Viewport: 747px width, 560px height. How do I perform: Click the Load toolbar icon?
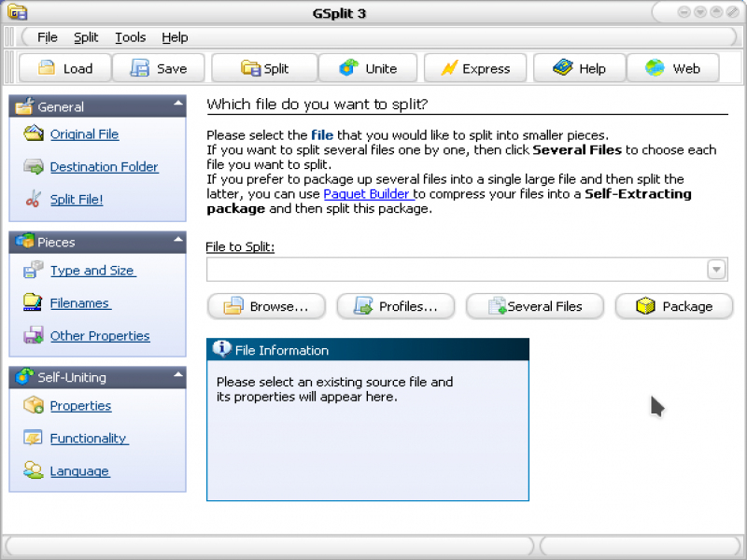(x=46, y=68)
